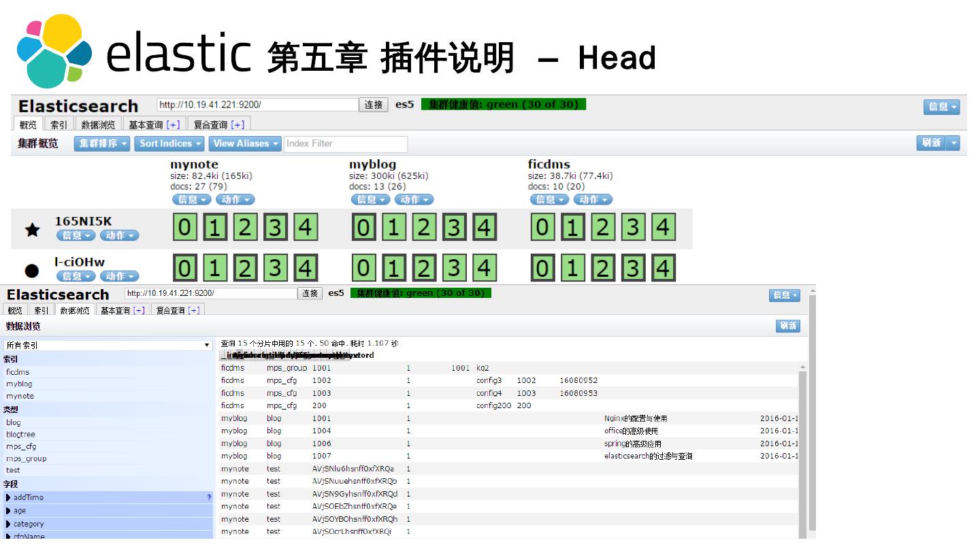
Task: Click the question mark icon on the addTime field
Action: 209,498
